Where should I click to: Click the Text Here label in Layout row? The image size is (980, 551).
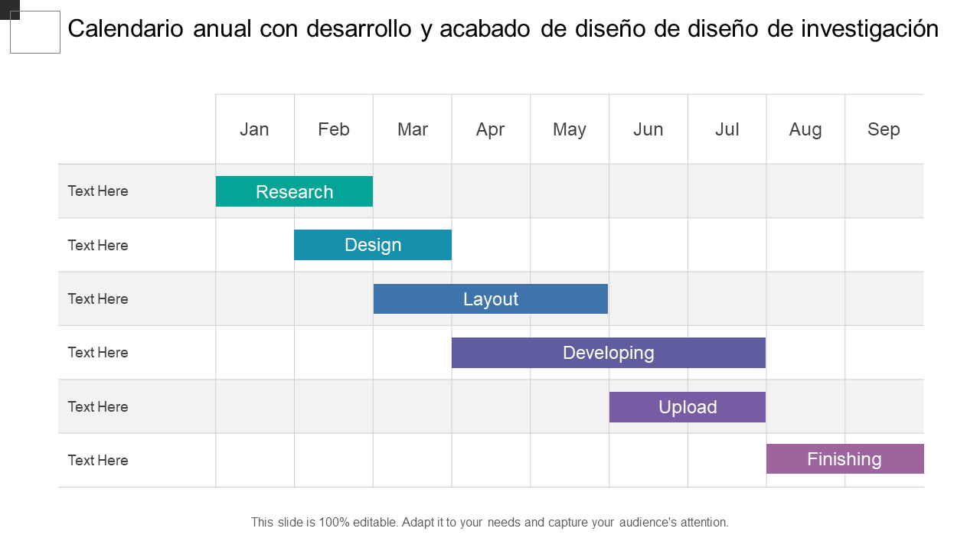pyautogui.click(x=98, y=299)
